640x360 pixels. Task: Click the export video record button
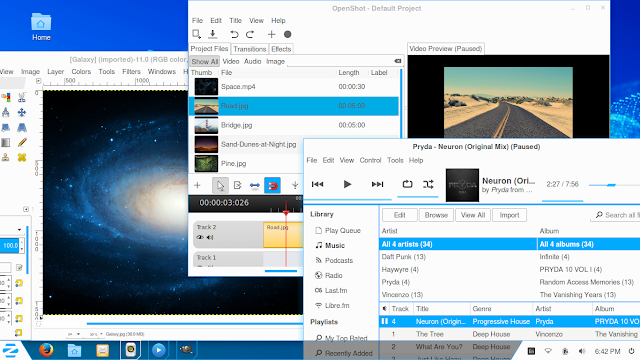click(287, 34)
